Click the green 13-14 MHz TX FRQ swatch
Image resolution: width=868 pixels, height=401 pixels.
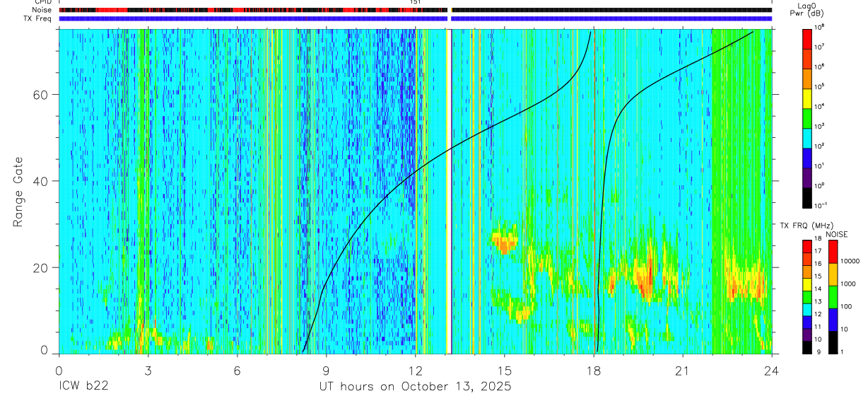(x=807, y=297)
